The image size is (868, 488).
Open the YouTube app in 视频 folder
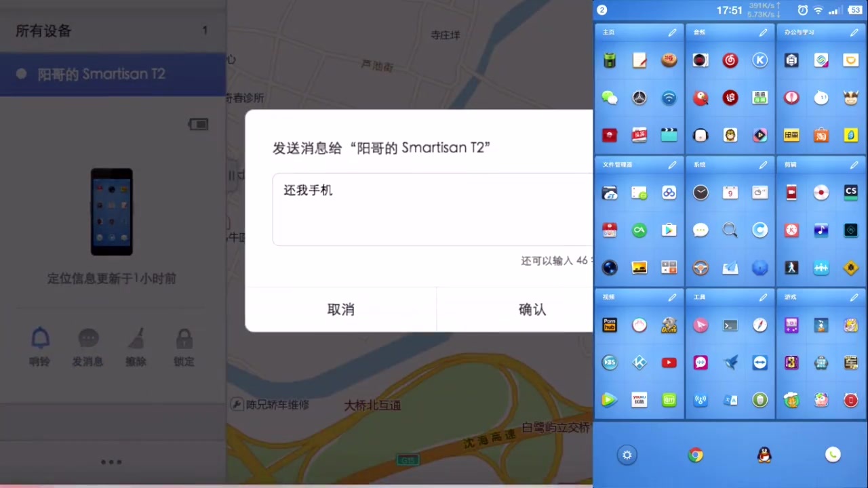[669, 363]
